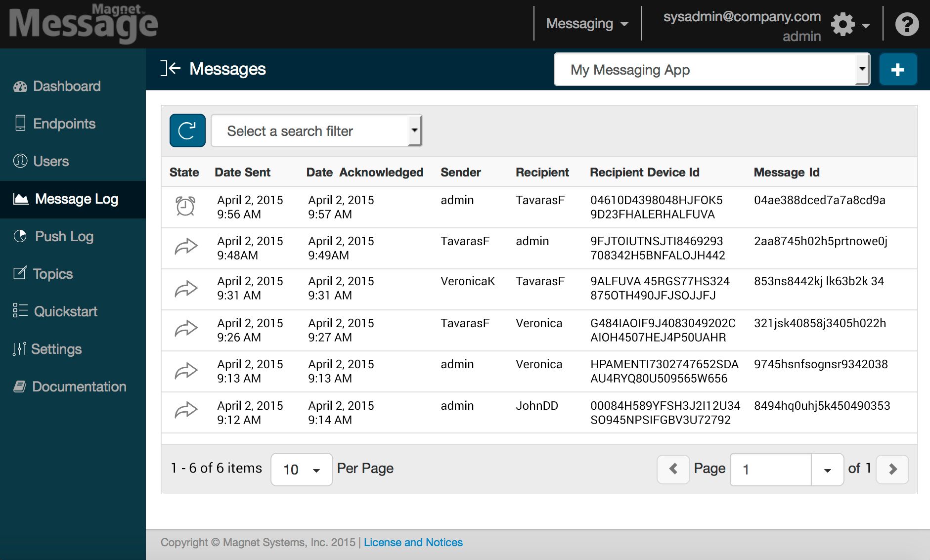Open the Select a search filter dropdown
This screenshot has height=560, width=930.
tap(315, 130)
